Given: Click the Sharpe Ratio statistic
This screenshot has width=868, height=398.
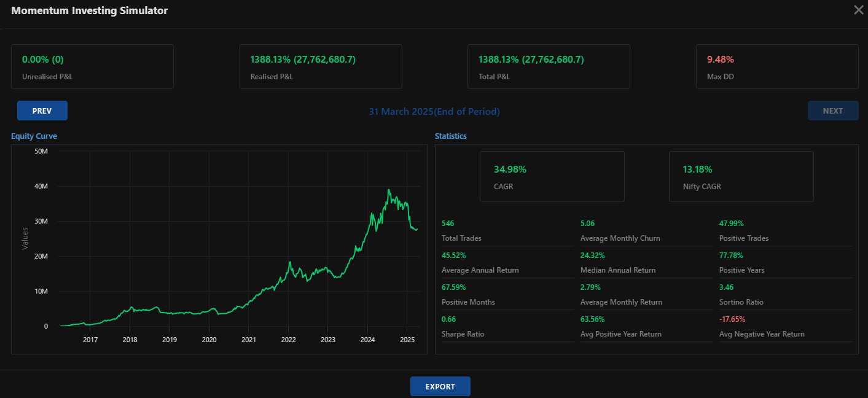Looking at the screenshot, I should coord(461,334).
